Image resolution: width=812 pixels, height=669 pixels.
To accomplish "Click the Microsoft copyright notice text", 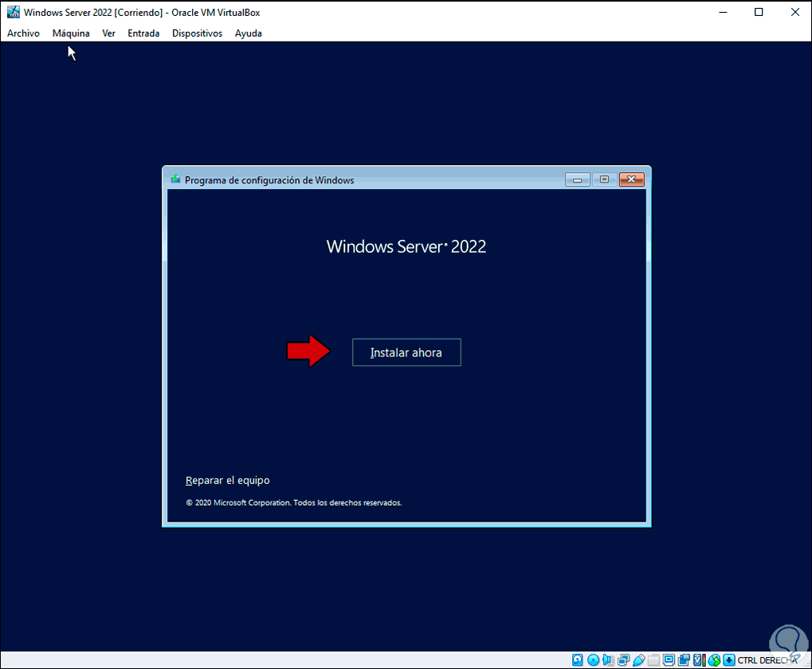I will click(x=293, y=502).
